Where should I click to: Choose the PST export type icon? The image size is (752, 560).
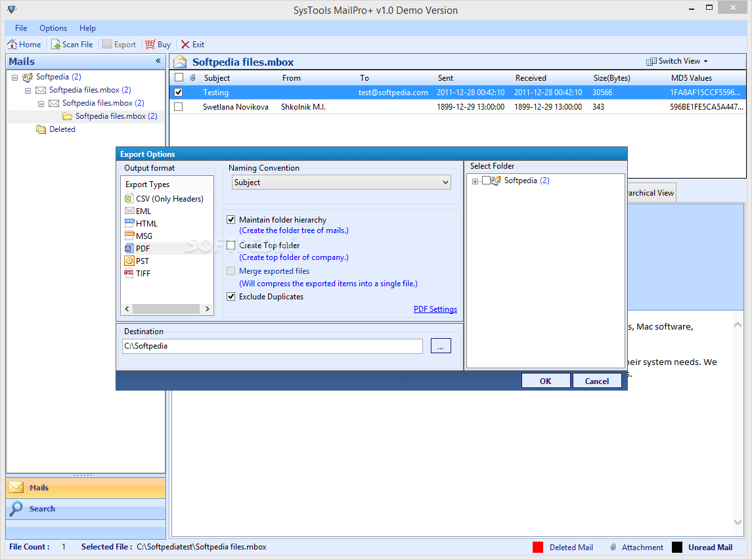coord(129,261)
